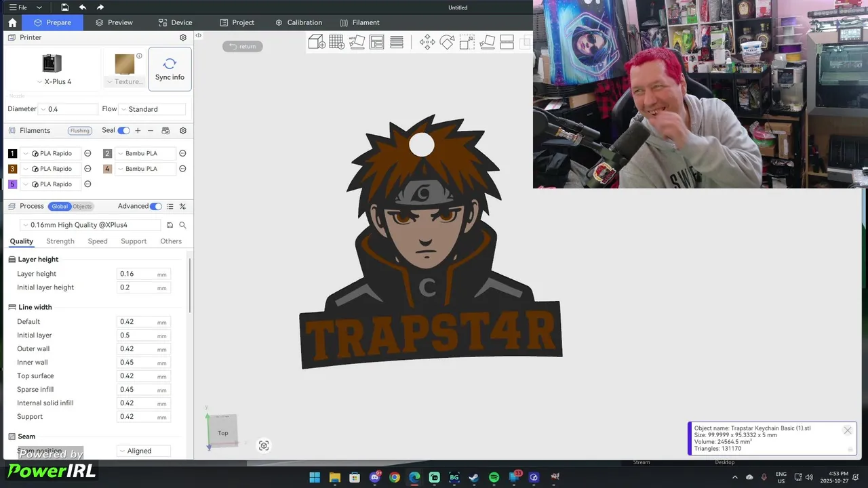This screenshot has height=488, width=868.
Task: Click the return button in the viewport
Action: pyautogui.click(x=243, y=46)
